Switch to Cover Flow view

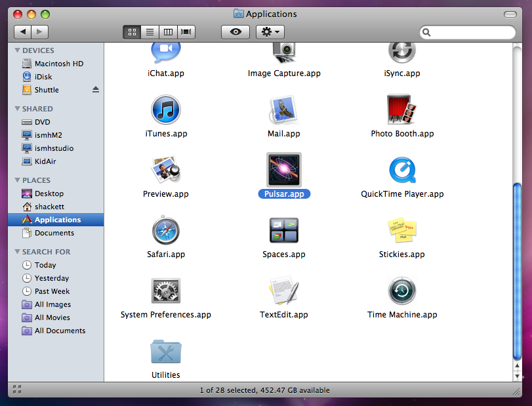point(186,32)
